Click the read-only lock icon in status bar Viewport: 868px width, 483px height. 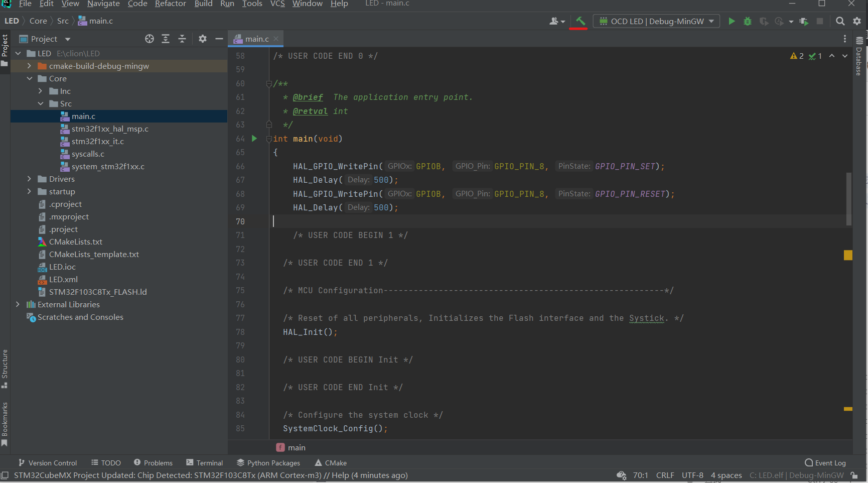click(854, 475)
